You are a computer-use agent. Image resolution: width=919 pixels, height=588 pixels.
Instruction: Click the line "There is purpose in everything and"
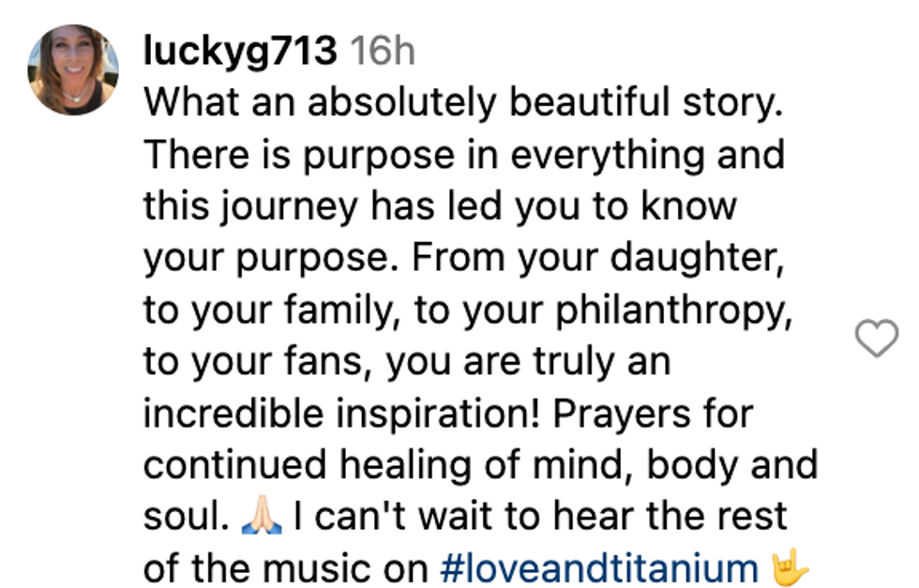(x=463, y=154)
